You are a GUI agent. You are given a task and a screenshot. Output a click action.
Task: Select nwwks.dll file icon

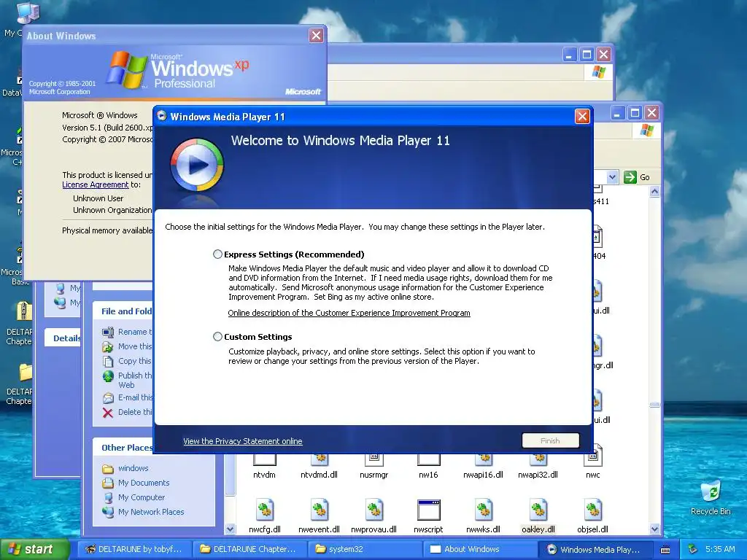[483, 510]
